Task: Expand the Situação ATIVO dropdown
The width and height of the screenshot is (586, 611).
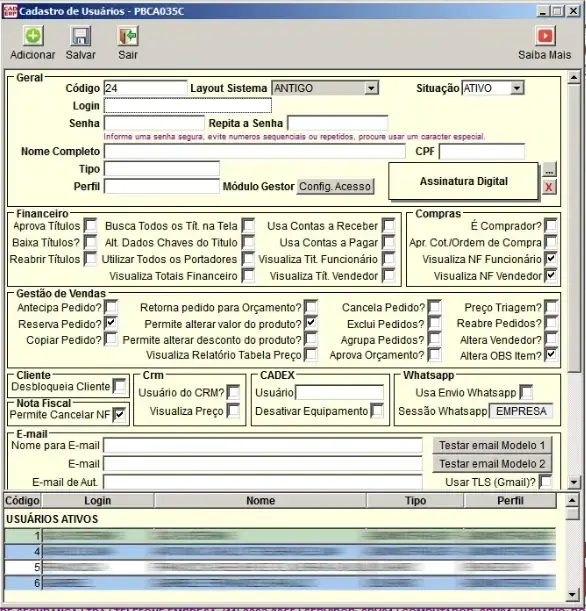Action: tap(517, 88)
